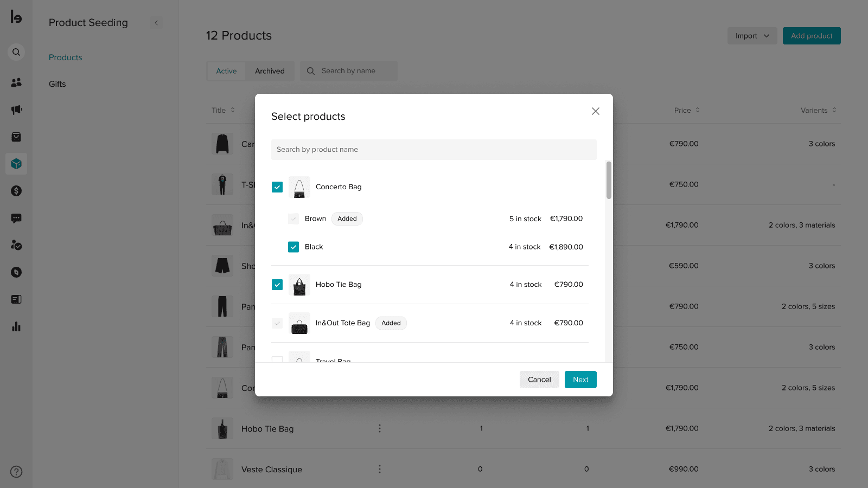This screenshot has width=868, height=488.
Task: Click the search by product name field
Action: click(x=433, y=149)
